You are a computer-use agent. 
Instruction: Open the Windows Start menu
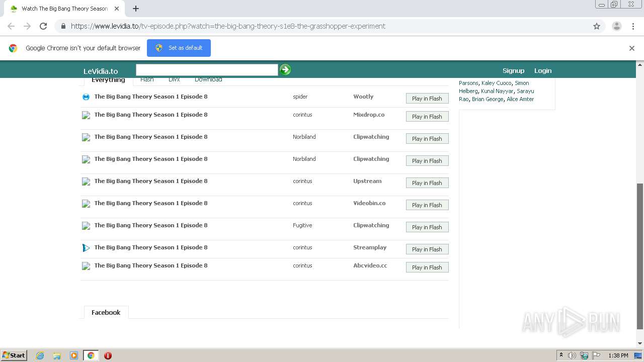pos(14,355)
